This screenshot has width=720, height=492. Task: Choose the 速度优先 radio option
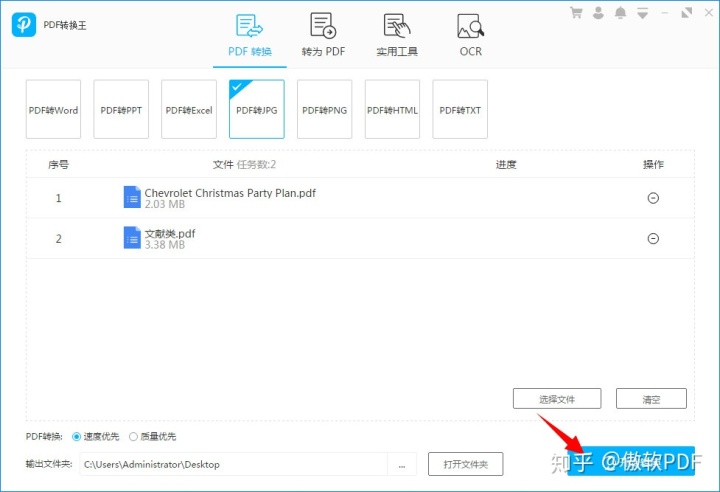[96, 436]
